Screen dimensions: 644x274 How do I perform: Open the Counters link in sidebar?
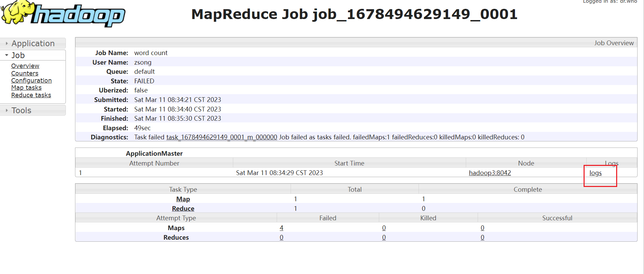[x=25, y=73]
